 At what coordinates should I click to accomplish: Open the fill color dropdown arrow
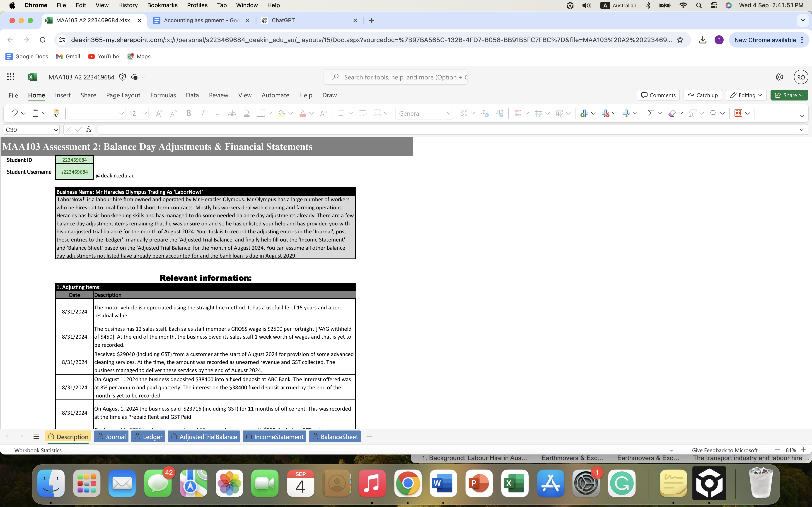(x=291, y=113)
